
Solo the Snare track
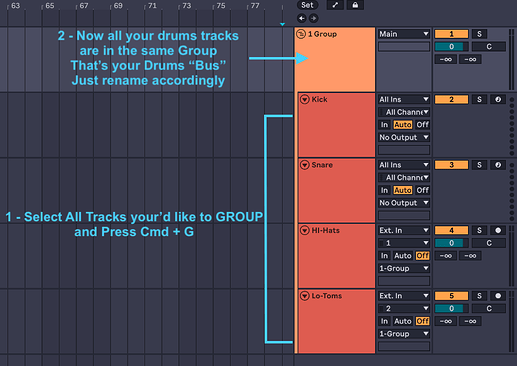479,165
